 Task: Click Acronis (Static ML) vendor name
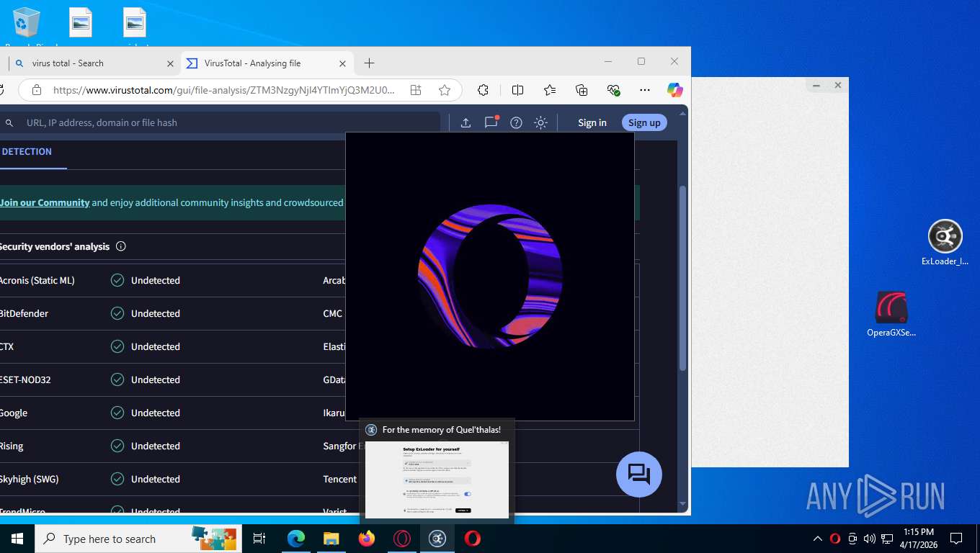[x=37, y=280]
